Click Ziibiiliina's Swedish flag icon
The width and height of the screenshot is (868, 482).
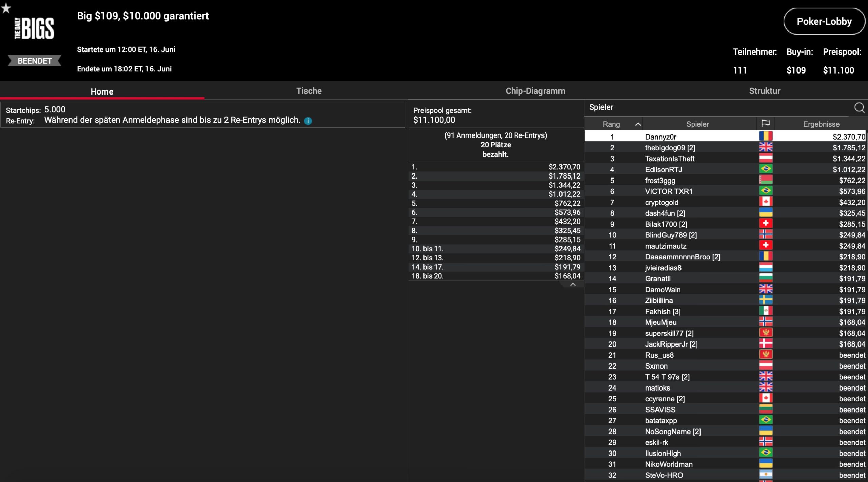click(x=766, y=300)
